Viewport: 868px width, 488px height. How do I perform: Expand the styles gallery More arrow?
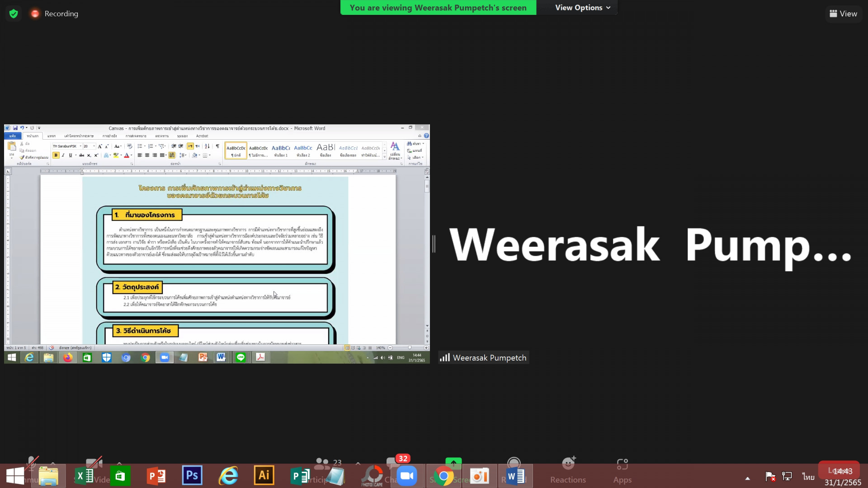click(385, 157)
